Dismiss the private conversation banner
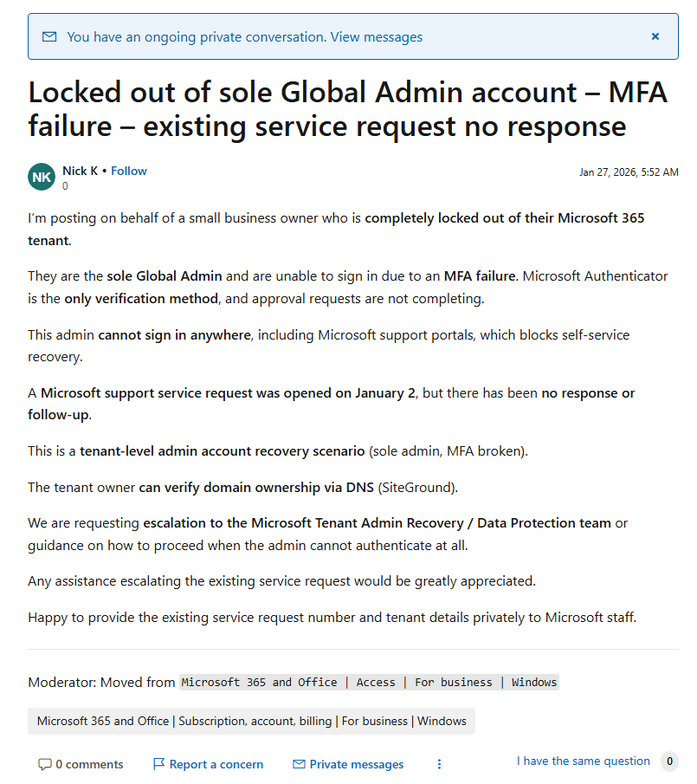The image size is (697, 784). pos(655,36)
